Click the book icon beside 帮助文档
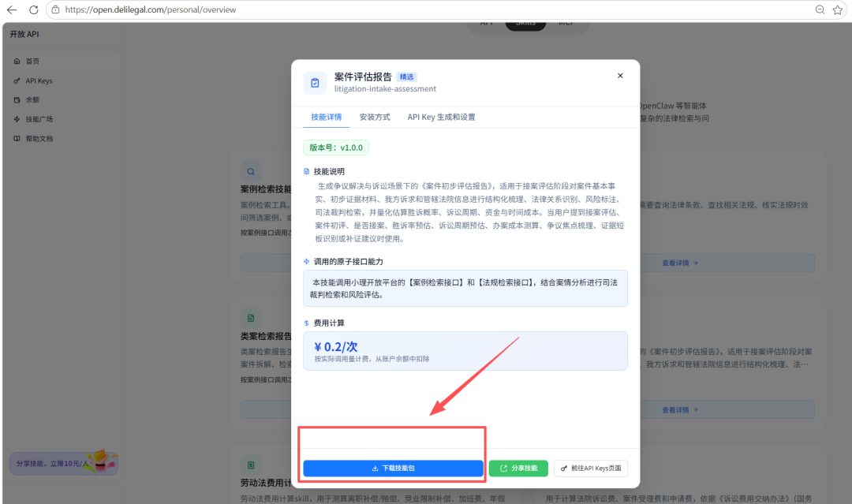The height and width of the screenshot is (504, 852). coord(17,139)
